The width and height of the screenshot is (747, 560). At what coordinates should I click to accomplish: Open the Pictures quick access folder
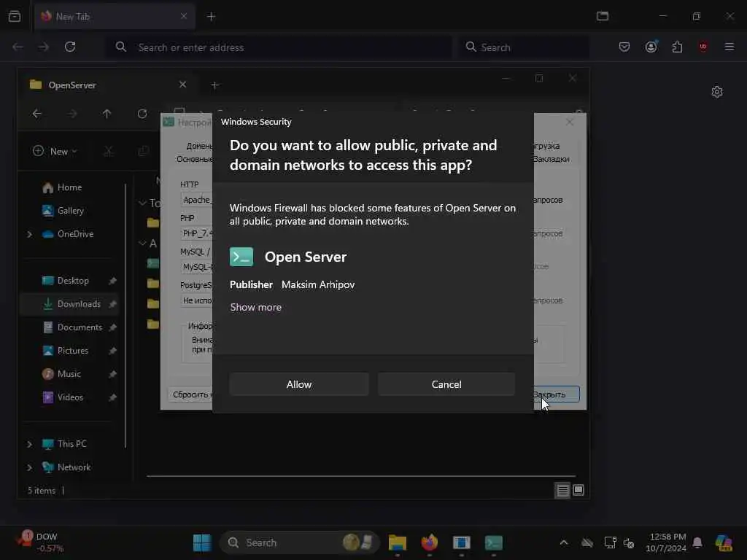[72, 351]
